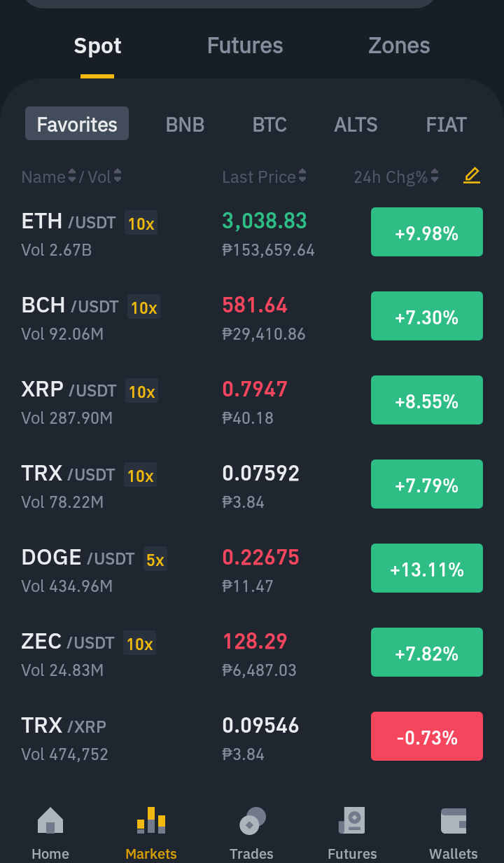Sort by 24h Chg% column
Image resolution: width=504 pixels, height=863 pixels.
point(396,177)
